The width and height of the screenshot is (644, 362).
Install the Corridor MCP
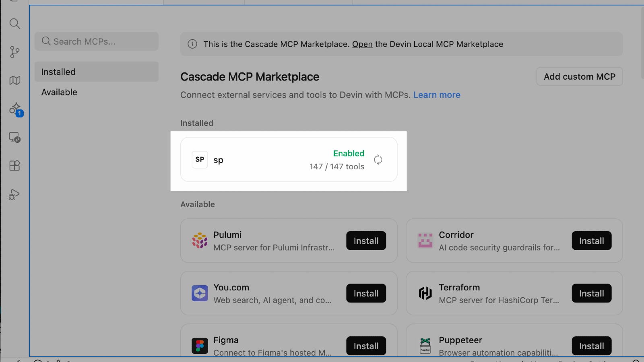click(591, 241)
